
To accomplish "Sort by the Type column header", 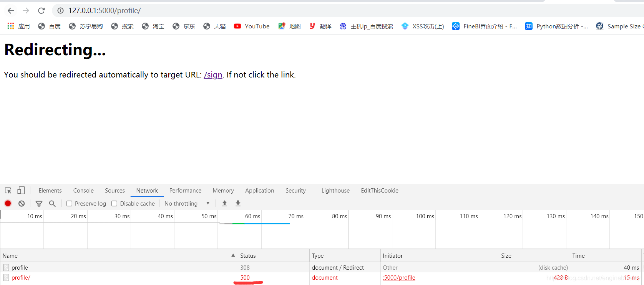I will click(x=345, y=256).
